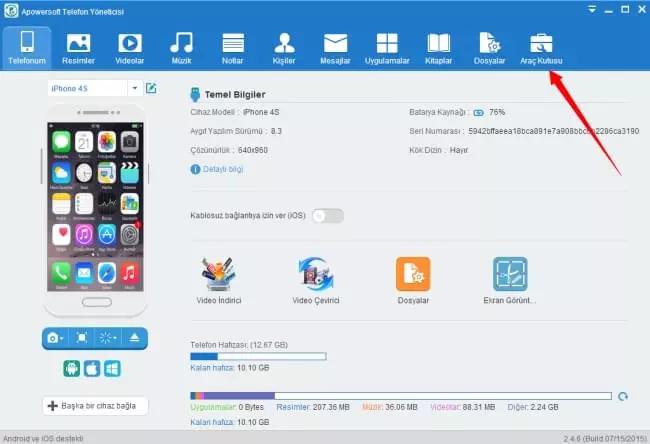Launch the Video İndirici tool
This screenshot has width=650, height=444.
tap(219, 281)
